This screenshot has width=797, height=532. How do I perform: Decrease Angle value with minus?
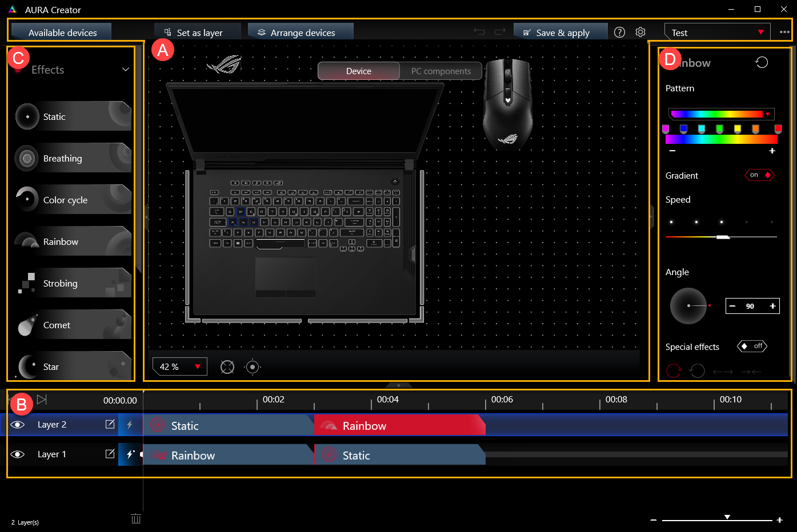coord(732,306)
